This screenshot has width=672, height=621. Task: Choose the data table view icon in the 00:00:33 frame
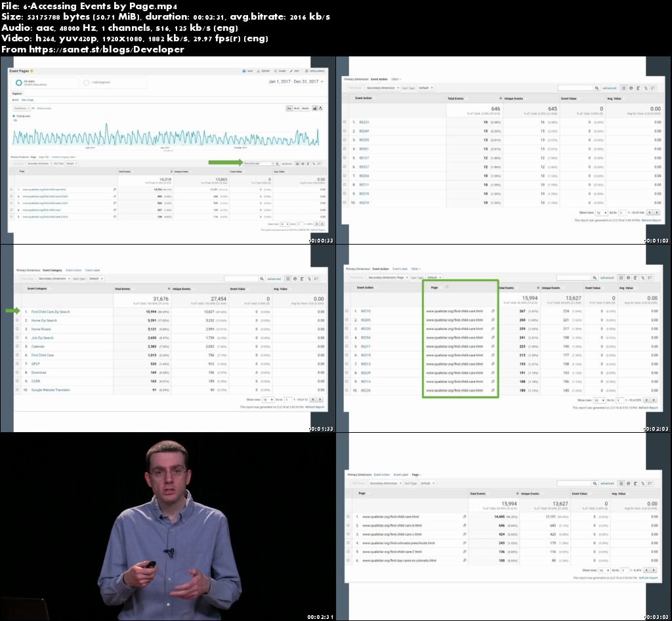(297, 163)
